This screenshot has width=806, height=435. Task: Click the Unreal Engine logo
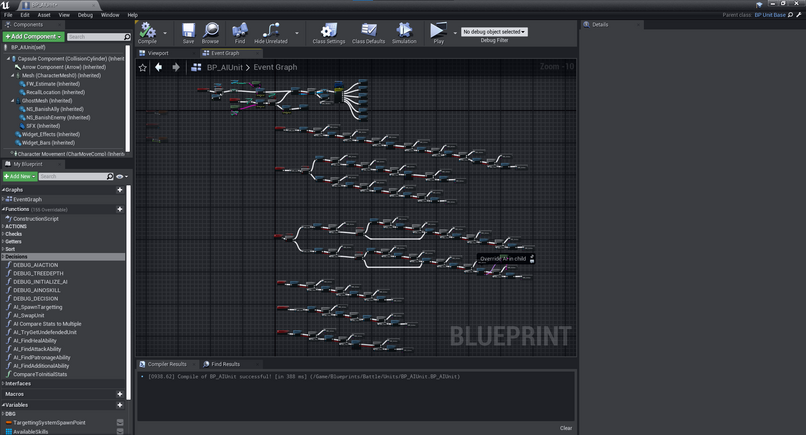6,5
